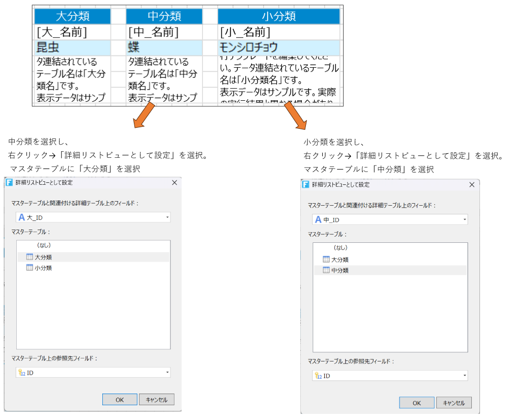Image resolution: width=509 pixels, height=420 pixels.
Task: Select the 昆虫 cell
Action: coord(73,47)
